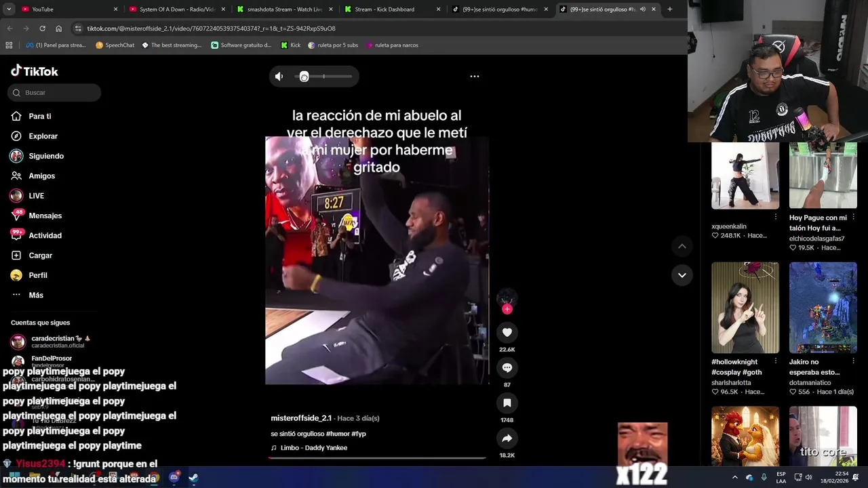Viewport: 868px width, 488px height.
Task: Open options for #hollowknight video
Action: (x=776, y=362)
